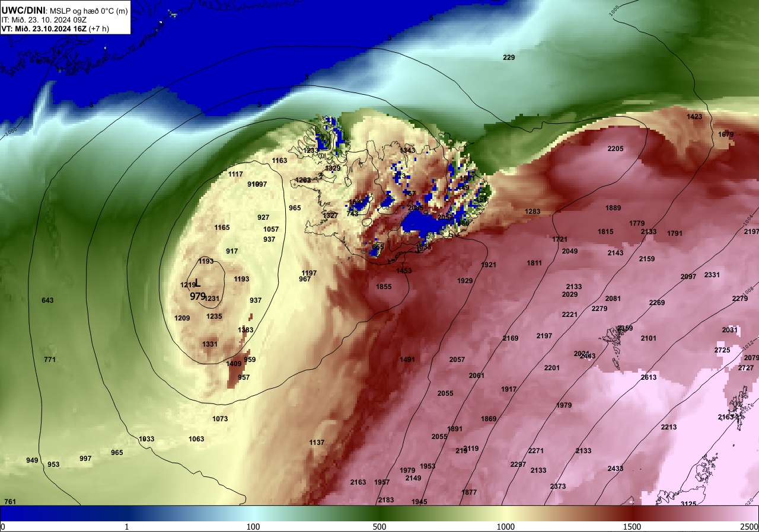
Task: Click the height value 1811
Action: coord(534,263)
